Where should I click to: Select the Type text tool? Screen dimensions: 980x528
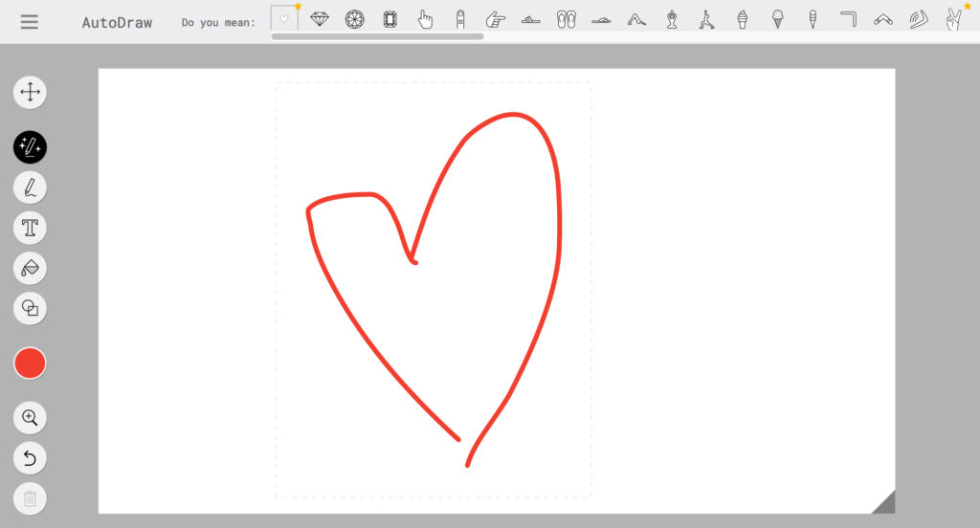[30, 228]
